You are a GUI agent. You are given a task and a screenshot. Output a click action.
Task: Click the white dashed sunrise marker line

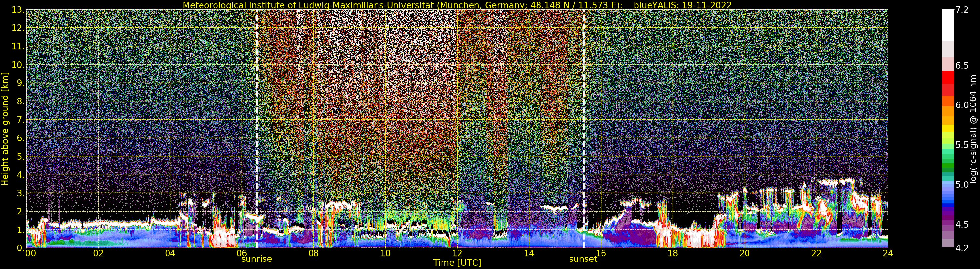[x=257, y=129]
